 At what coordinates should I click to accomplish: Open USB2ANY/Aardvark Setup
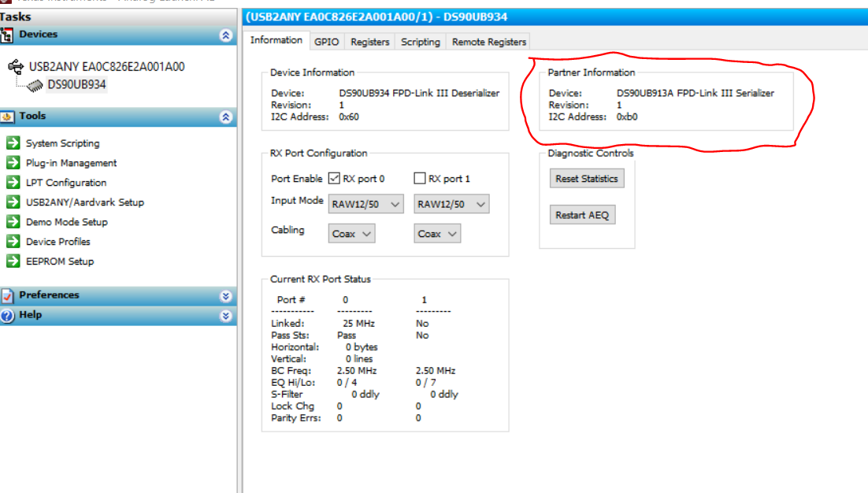click(x=85, y=202)
